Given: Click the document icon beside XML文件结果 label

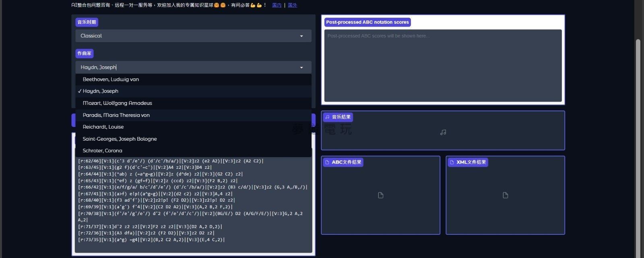Looking at the screenshot, I should 452,162.
